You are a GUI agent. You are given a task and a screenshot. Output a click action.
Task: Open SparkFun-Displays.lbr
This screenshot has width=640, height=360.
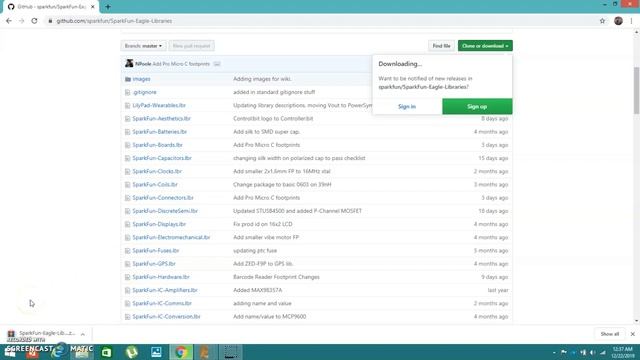159,224
